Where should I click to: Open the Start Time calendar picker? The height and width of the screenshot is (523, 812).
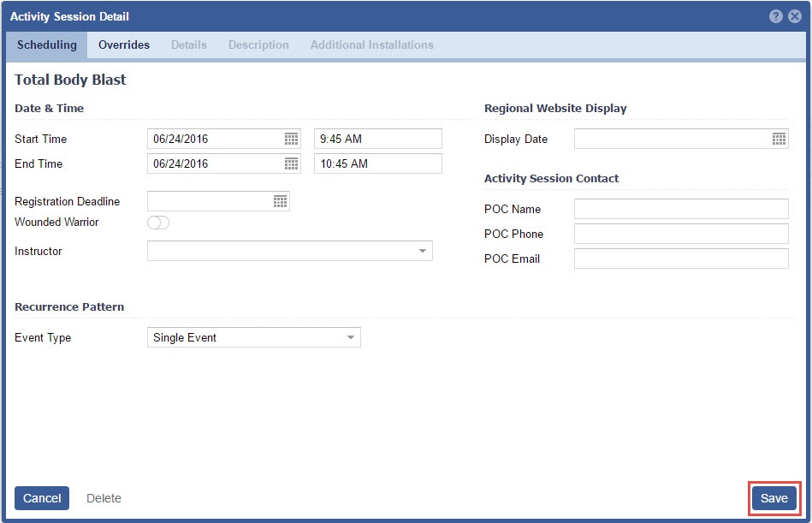(291, 139)
